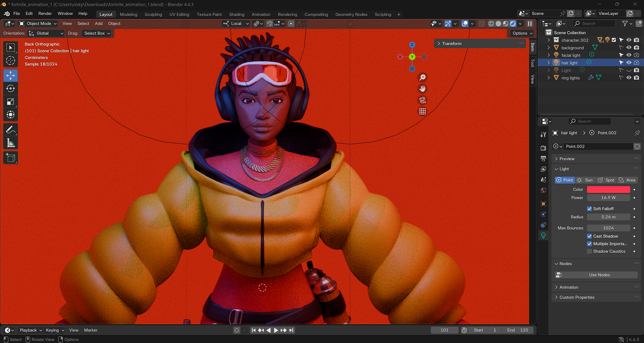Click the pan view hand icon
Image resolution: width=644 pixels, height=343 pixels.
(x=423, y=89)
